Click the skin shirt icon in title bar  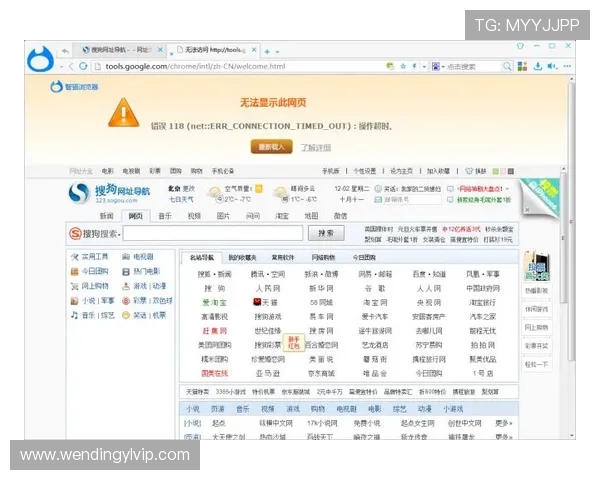tap(520, 46)
